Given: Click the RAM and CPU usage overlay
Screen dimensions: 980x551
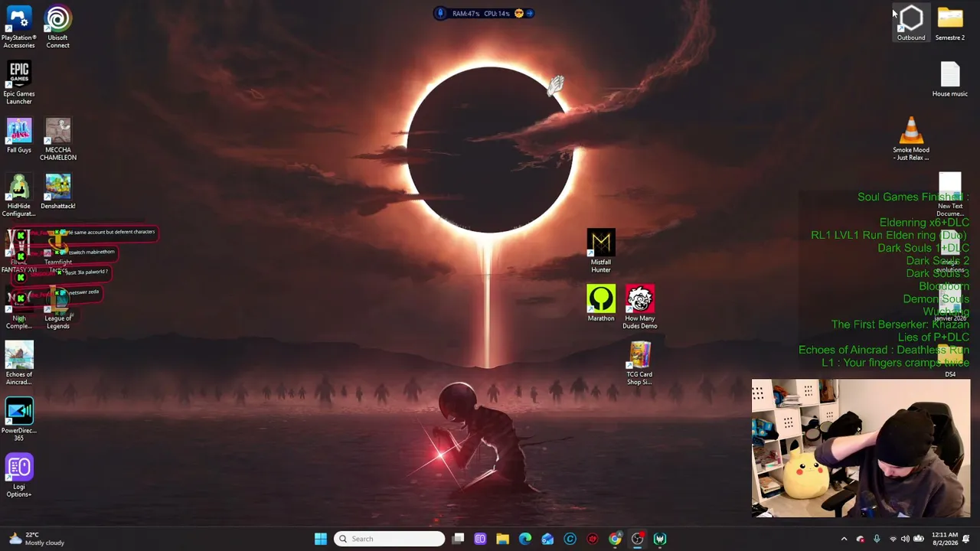Looking at the screenshot, I should click(x=484, y=13).
